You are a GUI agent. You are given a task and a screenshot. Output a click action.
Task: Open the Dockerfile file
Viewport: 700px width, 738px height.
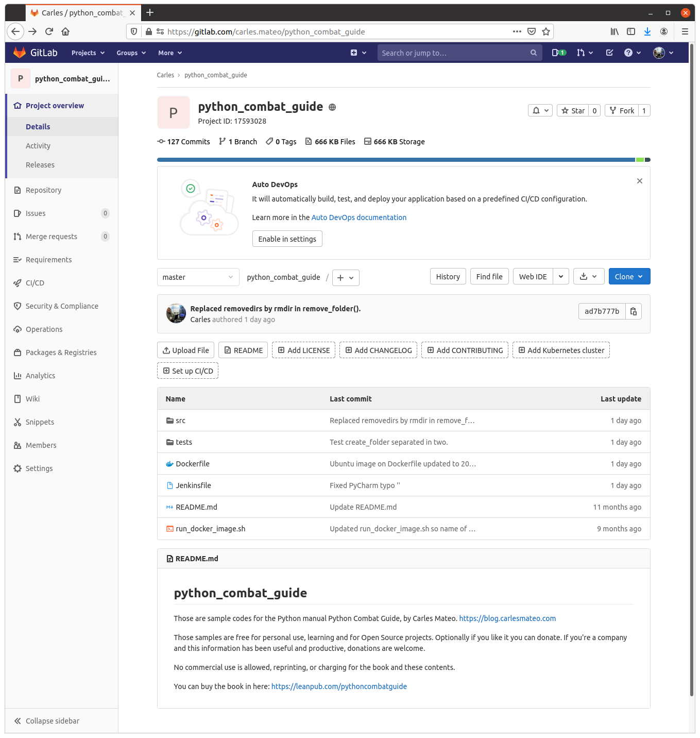pyautogui.click(x=193, y=464)
